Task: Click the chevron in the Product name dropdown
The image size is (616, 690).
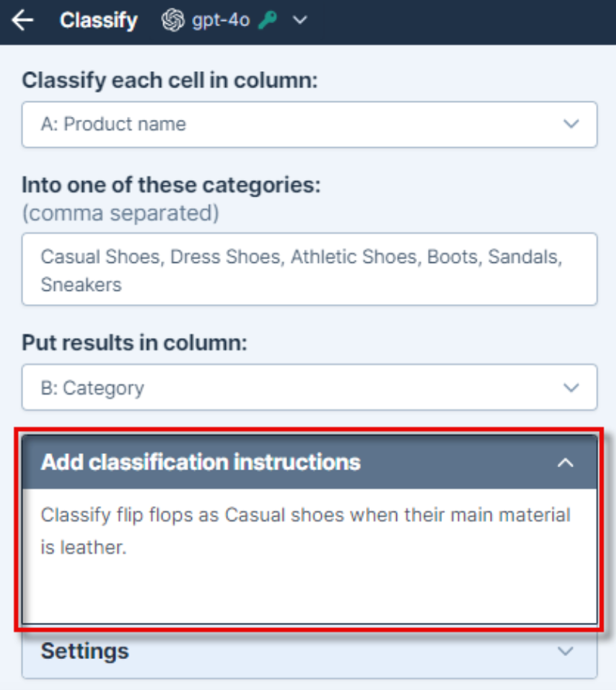Action: (x=571, y=124)
